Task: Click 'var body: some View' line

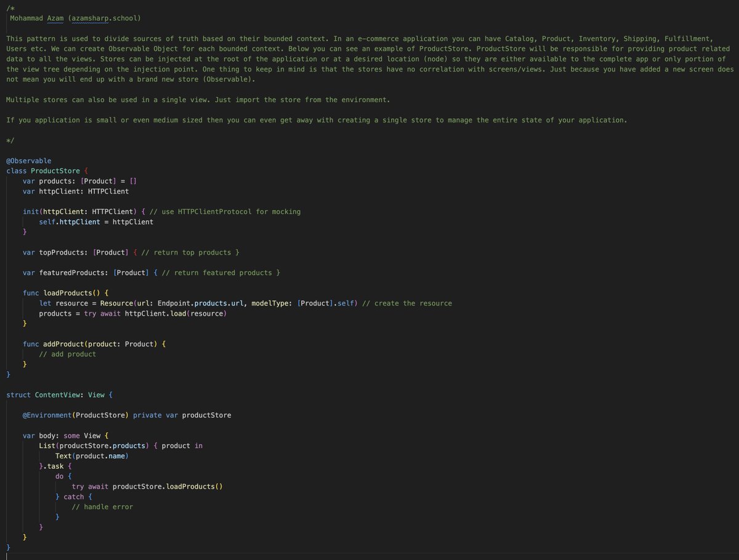Action: pos(66,436)
